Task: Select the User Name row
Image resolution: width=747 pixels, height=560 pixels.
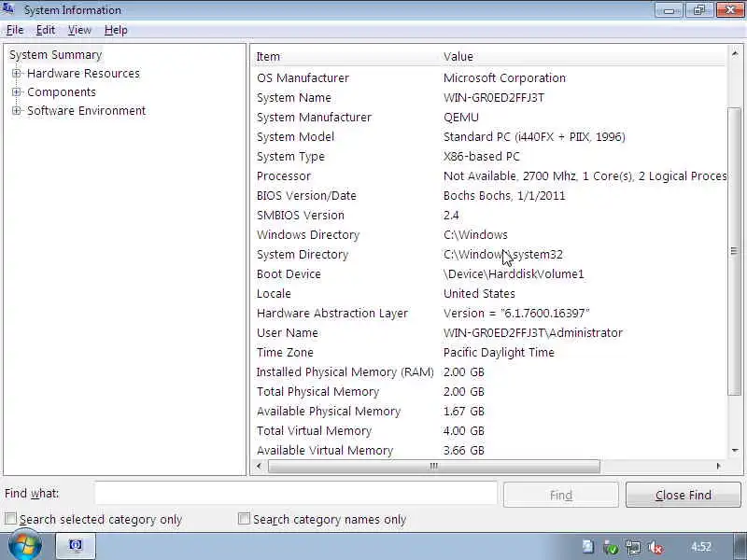Action: pyautogui.click(x=489, y=333)
